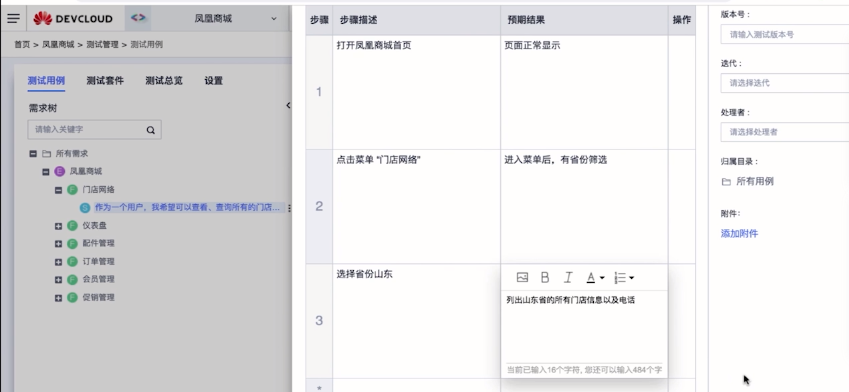849x392 pixels.
Task: Open the 迭代 selection dropdown
Action: pos(785,83)
